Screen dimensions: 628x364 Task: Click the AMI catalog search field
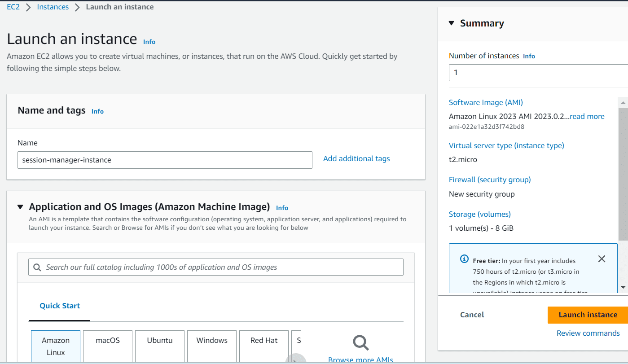coord(216,267)
